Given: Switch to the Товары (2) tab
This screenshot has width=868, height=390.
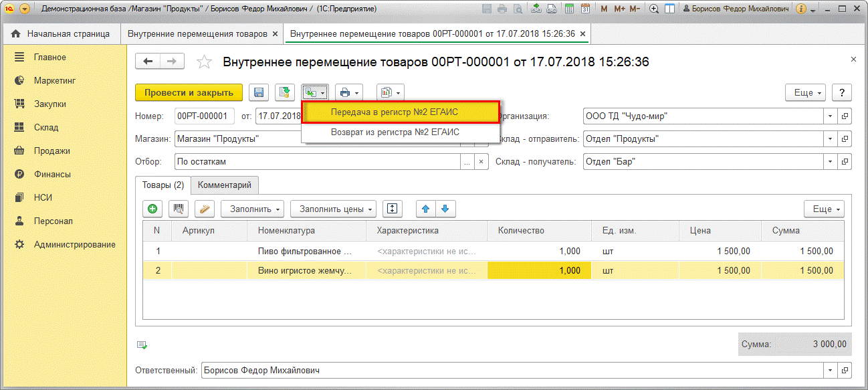Looking at the screenshot, I should (x=162, y=185).
